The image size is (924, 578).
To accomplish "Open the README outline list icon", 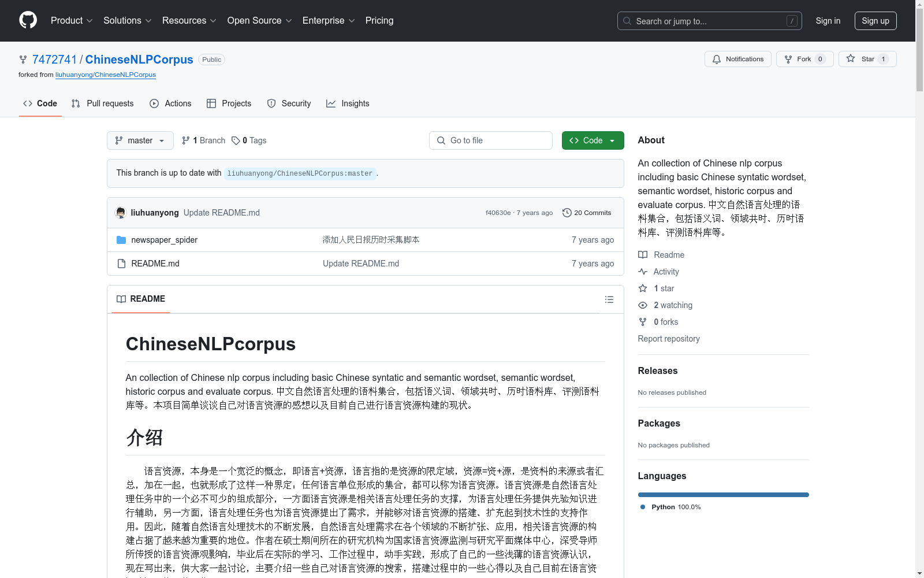I will point(609,299).
